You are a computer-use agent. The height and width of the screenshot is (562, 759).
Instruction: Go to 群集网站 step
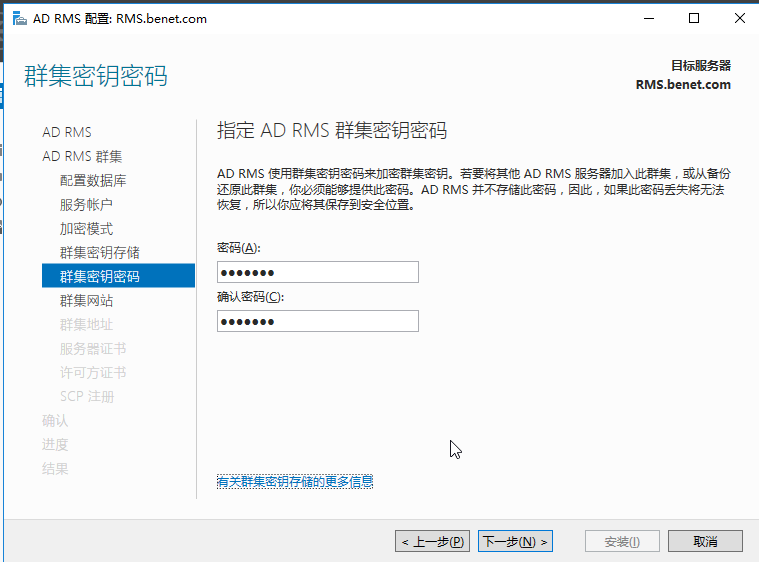click(86, 301)
